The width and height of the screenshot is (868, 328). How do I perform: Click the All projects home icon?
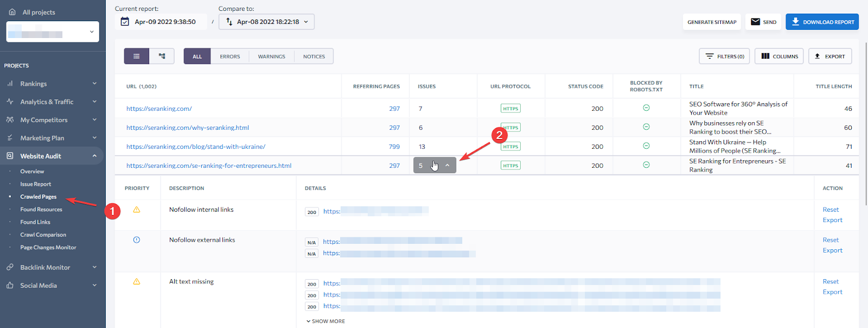pyautogui.click(x=12, y=12)
